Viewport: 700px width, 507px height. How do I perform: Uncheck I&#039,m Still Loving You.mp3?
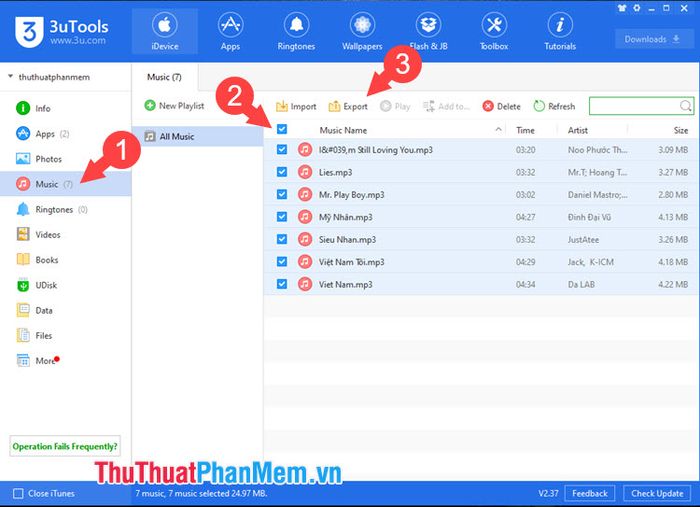click(282, 149)
